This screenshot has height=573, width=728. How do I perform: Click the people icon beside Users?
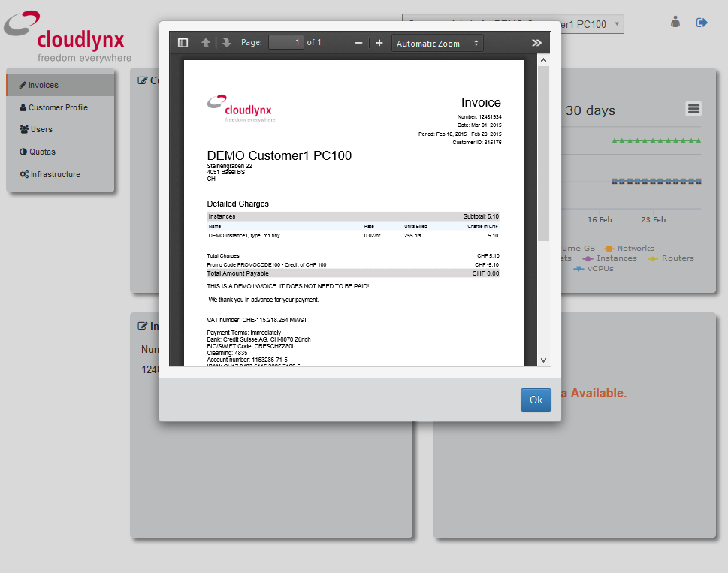[x=24, y=129]
